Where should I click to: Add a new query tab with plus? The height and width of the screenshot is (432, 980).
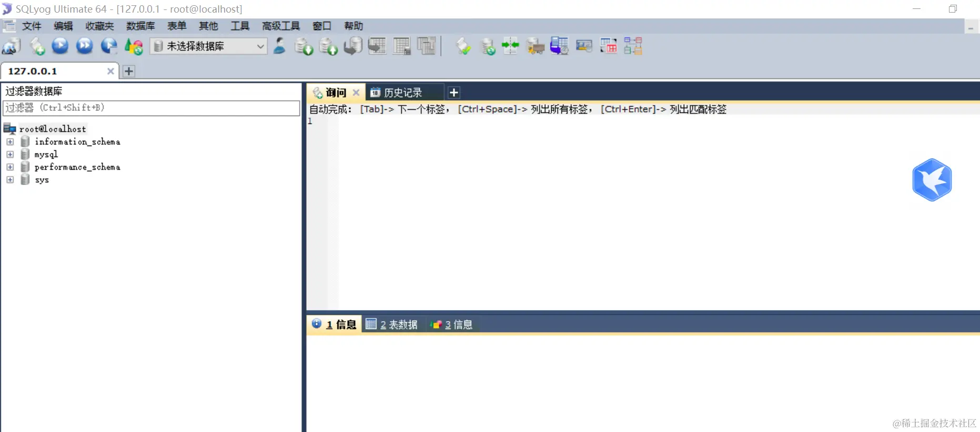coord(453,92)
